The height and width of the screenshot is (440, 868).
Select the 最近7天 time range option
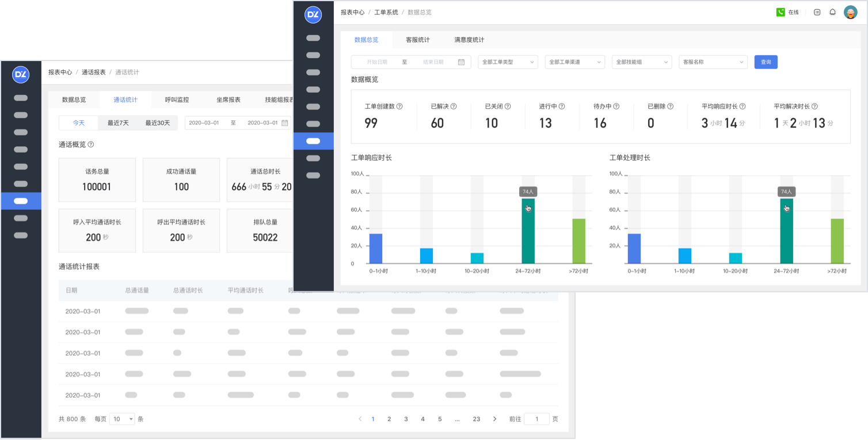click(118, 123)
